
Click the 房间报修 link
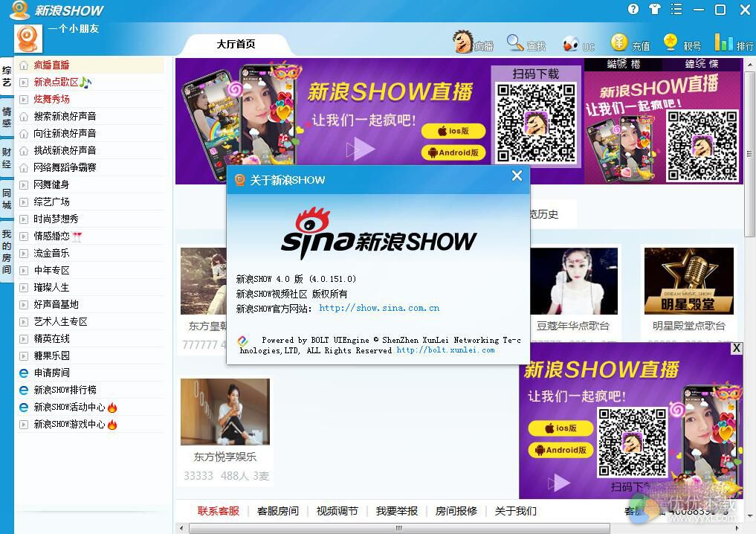[x=456, y=511]
